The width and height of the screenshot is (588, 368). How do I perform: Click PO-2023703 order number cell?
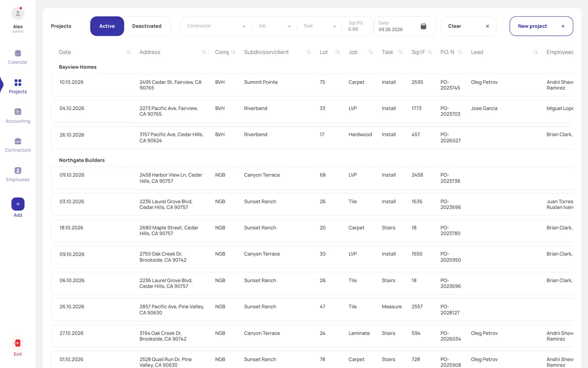(x=450, y=111)
